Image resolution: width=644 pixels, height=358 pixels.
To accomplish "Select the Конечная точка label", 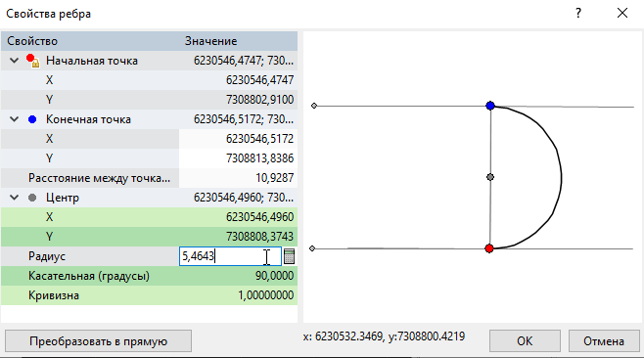I will pyautogui.click(x=88, y=119).
